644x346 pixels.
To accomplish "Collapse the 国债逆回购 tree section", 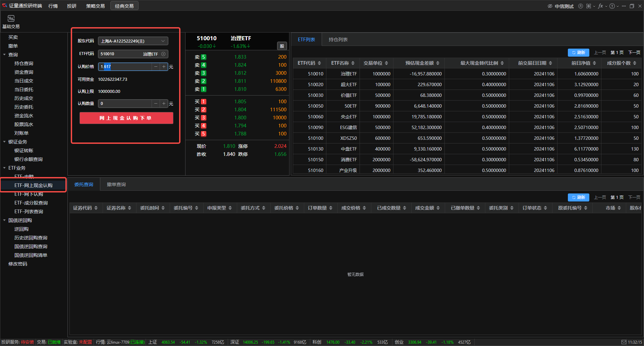I will point(4,220).
